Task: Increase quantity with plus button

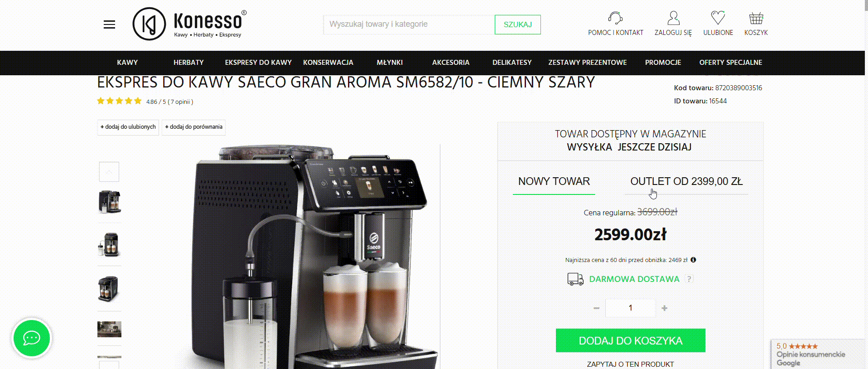Action: pyautogui.click(x=664, y=308)
